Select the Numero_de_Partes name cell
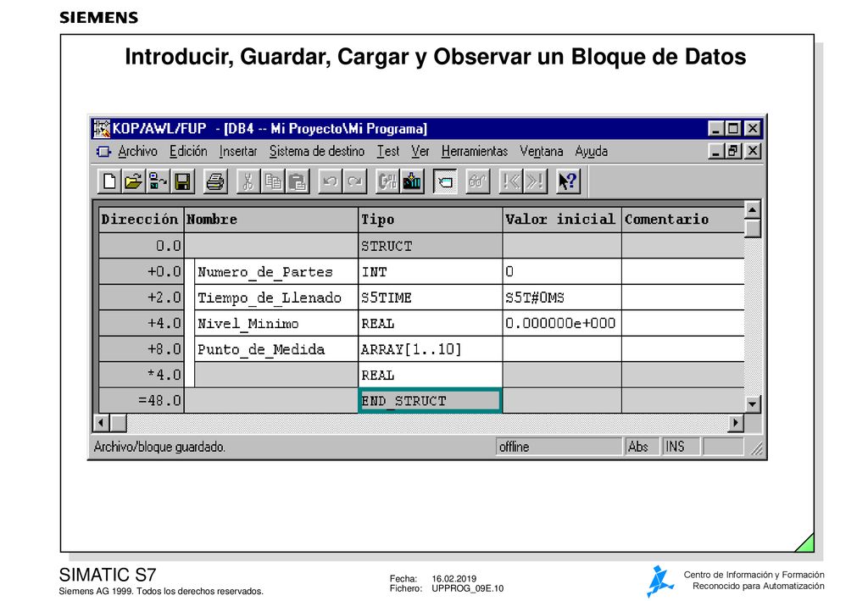 coord(276,272)
